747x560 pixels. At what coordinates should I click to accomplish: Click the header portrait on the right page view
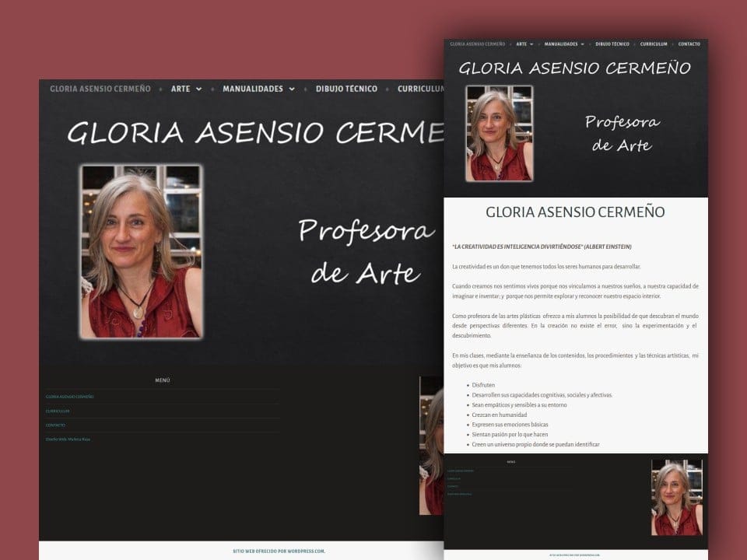[x=501, y=134]
